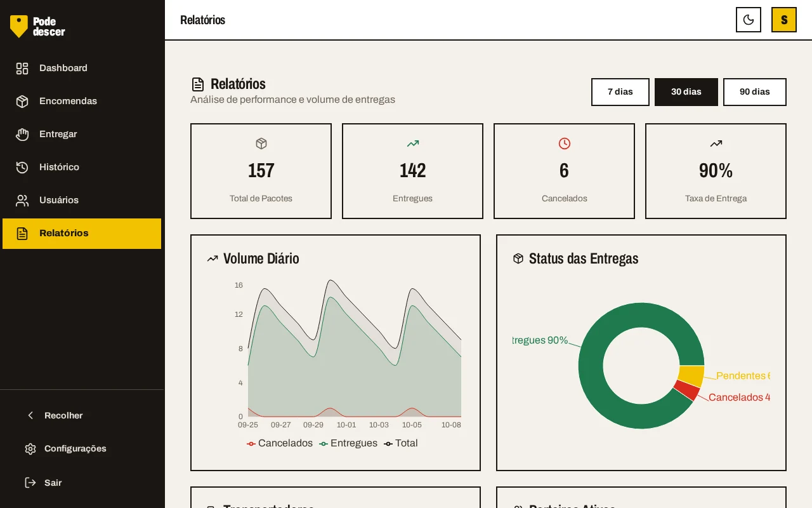
Task: Click yellow Pendentes donut segment
Action: point(691,375)
